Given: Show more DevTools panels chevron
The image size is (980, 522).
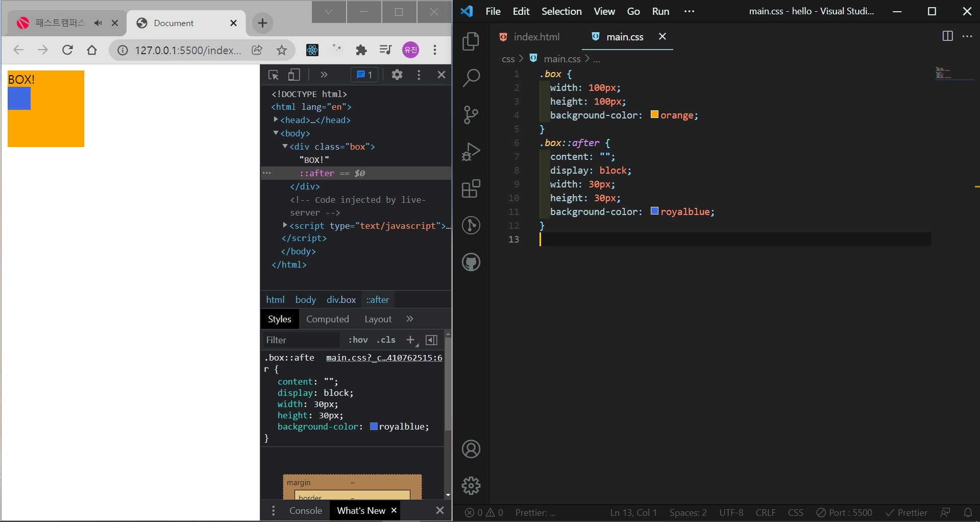Looking at the screenshot, I should click(324, 75).
